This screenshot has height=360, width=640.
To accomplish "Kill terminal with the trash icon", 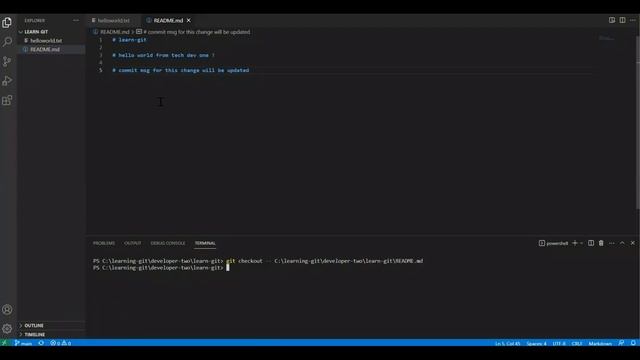I will point(601,243).
